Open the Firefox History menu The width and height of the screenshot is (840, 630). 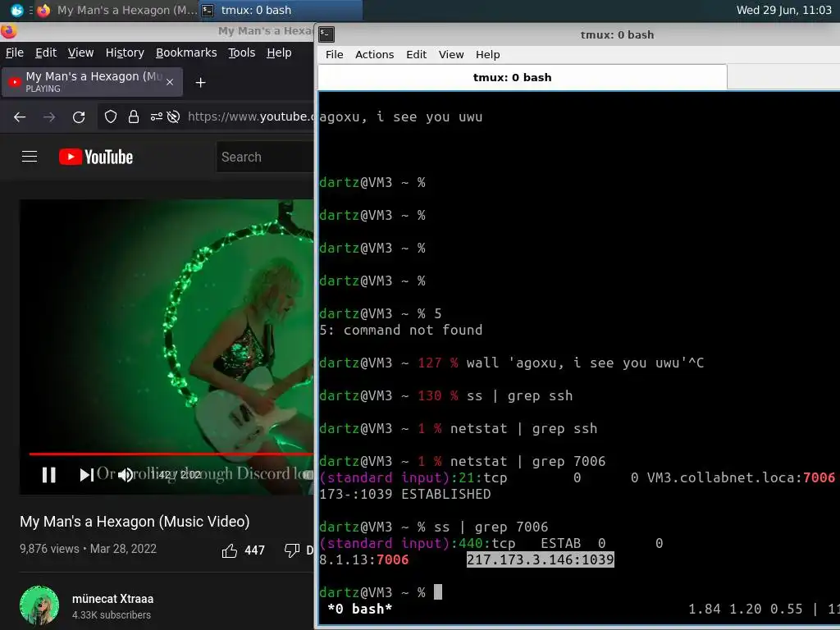(125, 52)
